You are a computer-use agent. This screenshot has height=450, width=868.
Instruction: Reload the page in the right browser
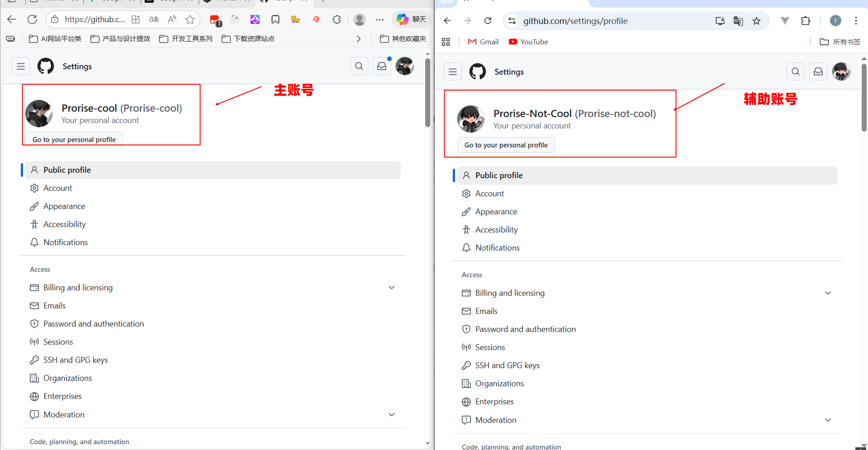(488, 21)
